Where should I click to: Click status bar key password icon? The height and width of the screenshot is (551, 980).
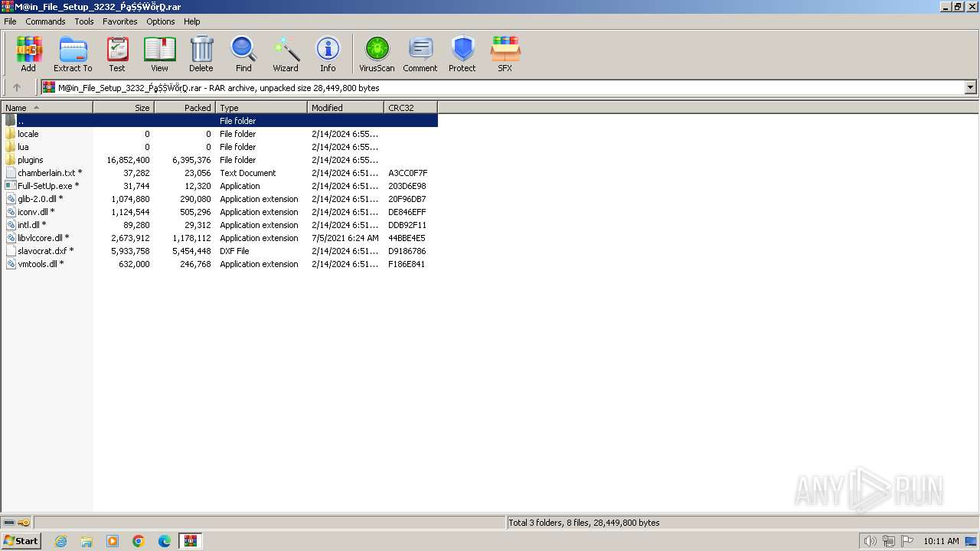tap(24, 523)
